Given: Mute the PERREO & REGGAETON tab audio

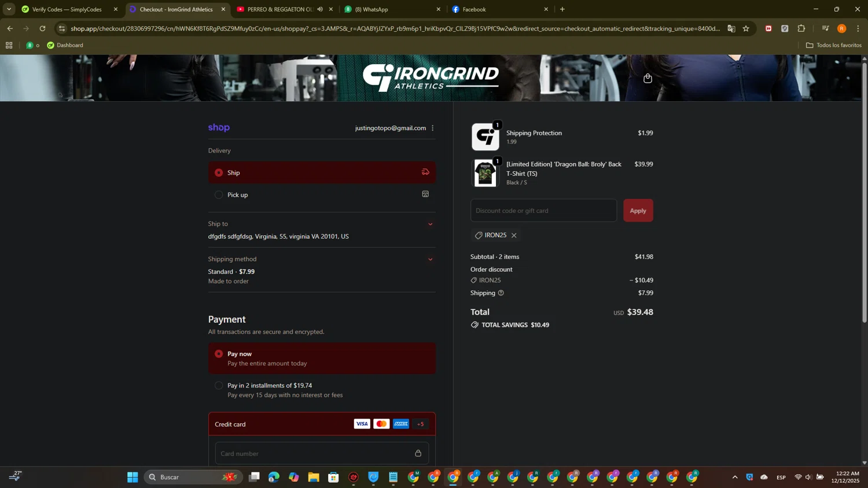Looking at the screenshot, I should tap(320, 9).
